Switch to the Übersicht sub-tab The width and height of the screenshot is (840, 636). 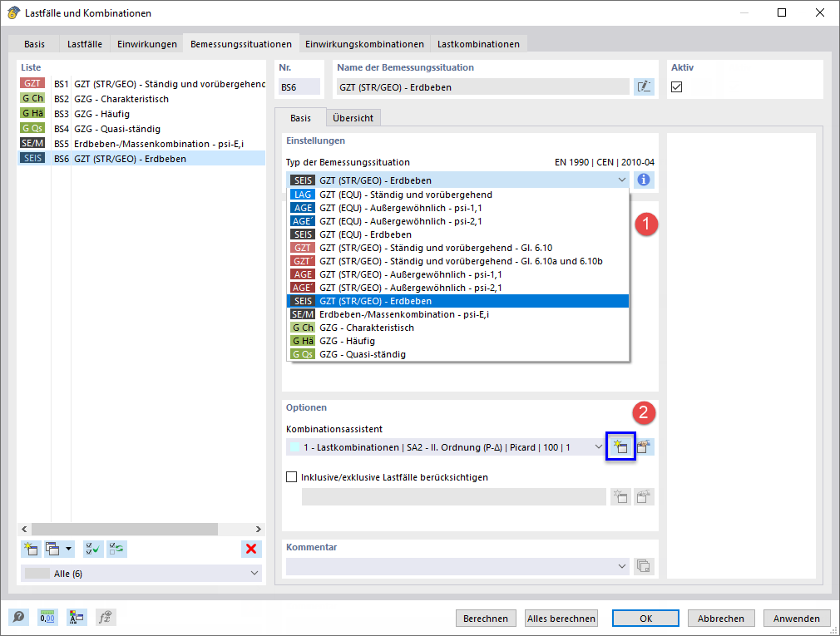pos(353,118)
